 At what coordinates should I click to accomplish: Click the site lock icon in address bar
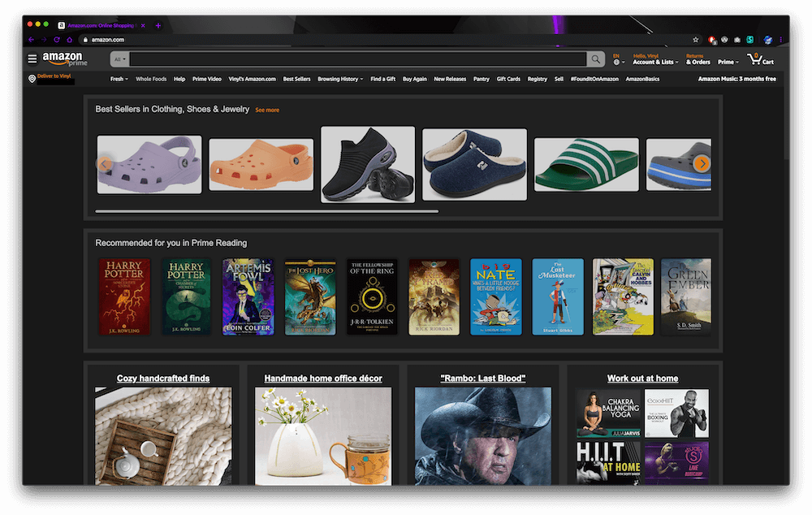tap(85, 39)
